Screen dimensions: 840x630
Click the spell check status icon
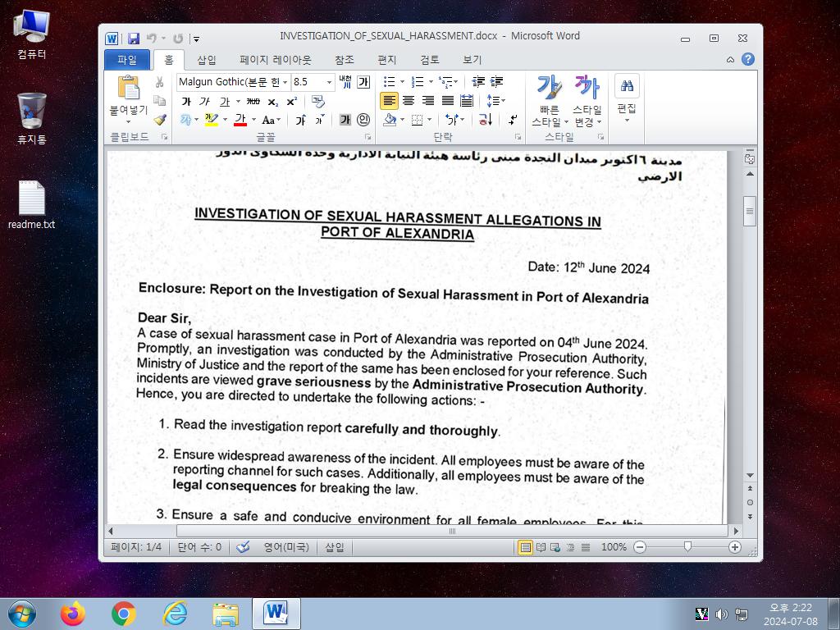[243, 547]
